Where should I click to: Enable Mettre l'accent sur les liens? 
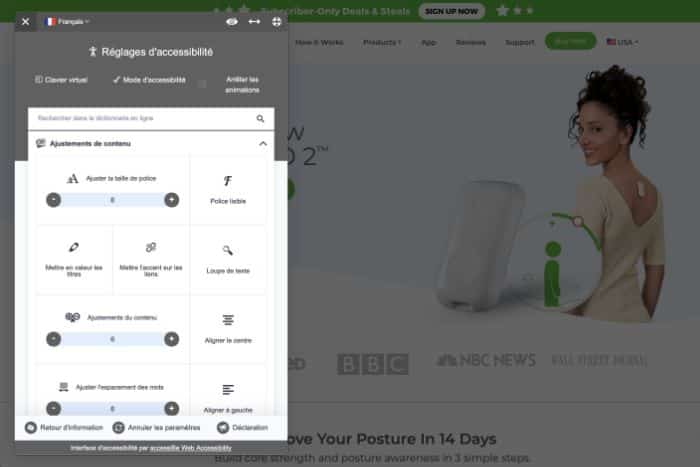(151, 257)
